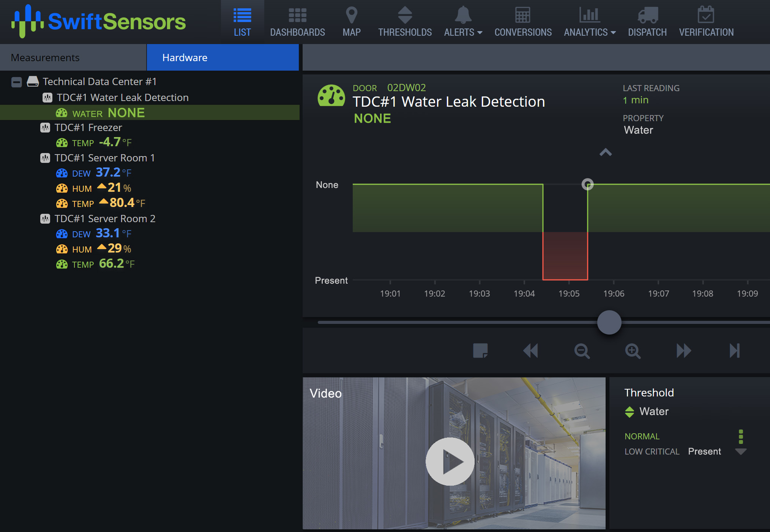
Task: Click the 19:05 time axis label
Action: point(569,294)
